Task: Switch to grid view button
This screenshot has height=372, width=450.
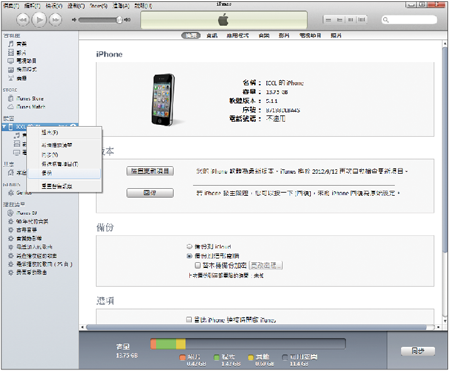Action: click(x=350, y=20)
